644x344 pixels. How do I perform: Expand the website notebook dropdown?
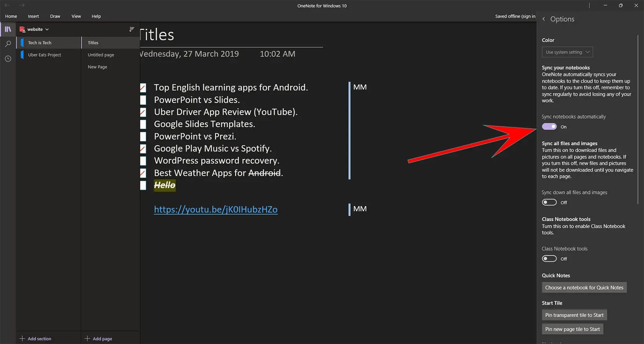(47, 29)
